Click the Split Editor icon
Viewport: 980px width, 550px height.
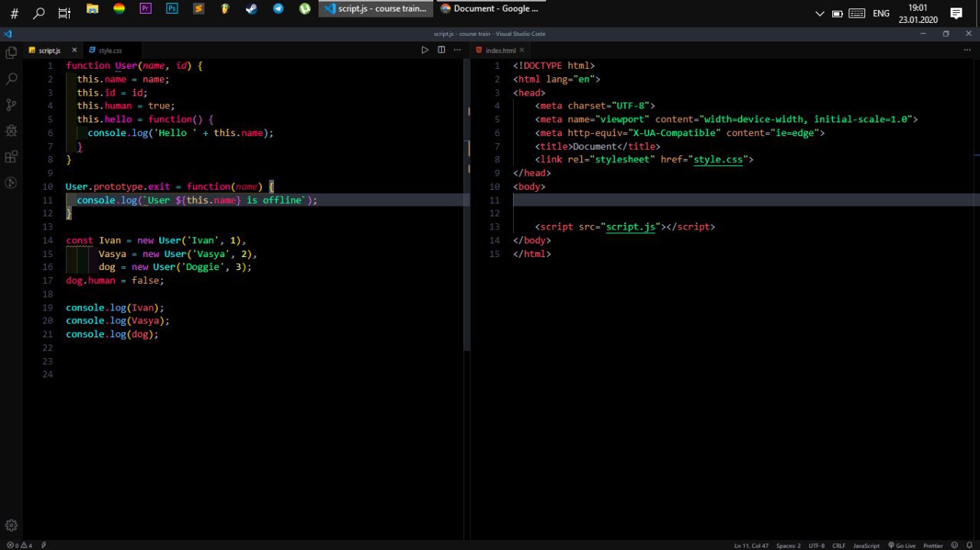pyautogui.click(x=441, y=50)
